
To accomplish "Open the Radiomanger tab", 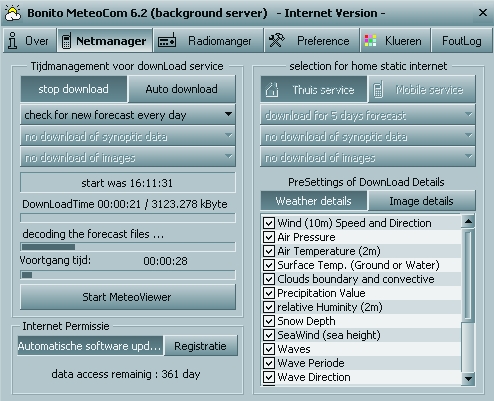I will [x=208, y=41].
